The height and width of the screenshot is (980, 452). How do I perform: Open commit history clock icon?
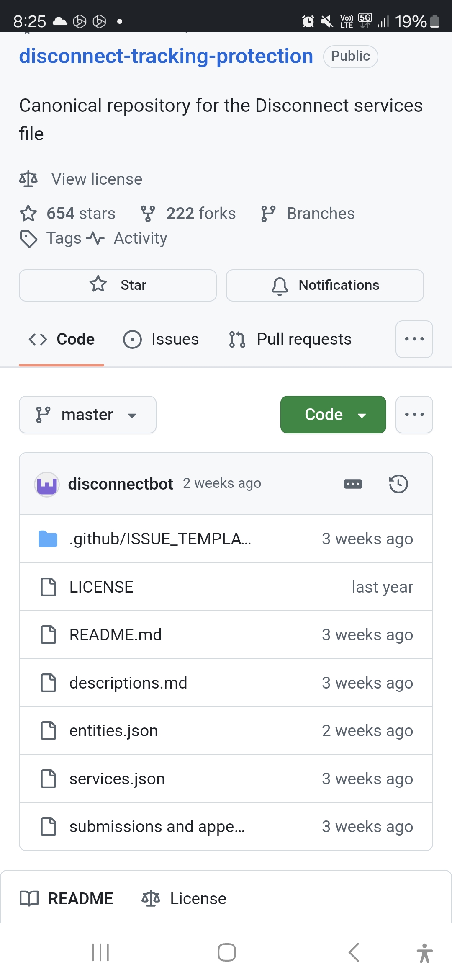point(398,484)
